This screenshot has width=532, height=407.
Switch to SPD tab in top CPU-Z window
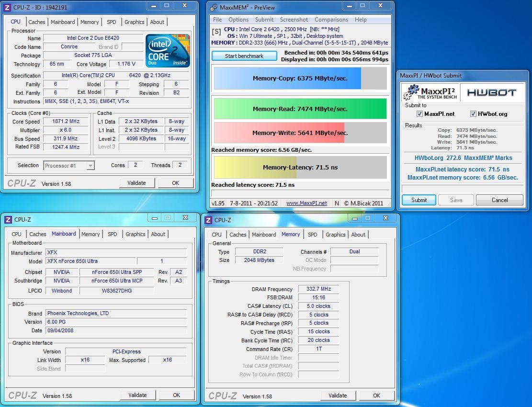[111, 22]
